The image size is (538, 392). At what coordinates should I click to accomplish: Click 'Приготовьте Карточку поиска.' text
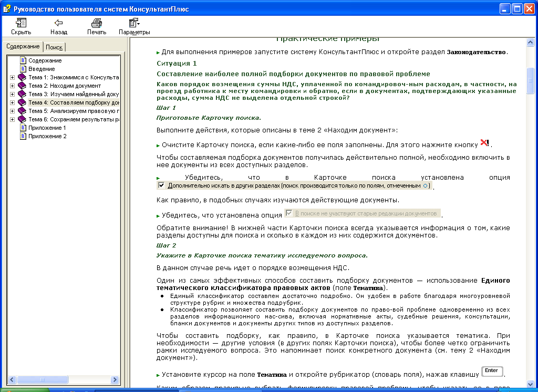click(x=209, y=118)
